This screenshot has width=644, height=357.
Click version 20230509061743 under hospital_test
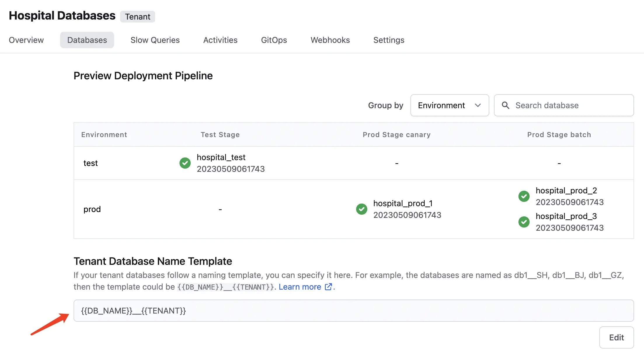(x=231, y=169)
